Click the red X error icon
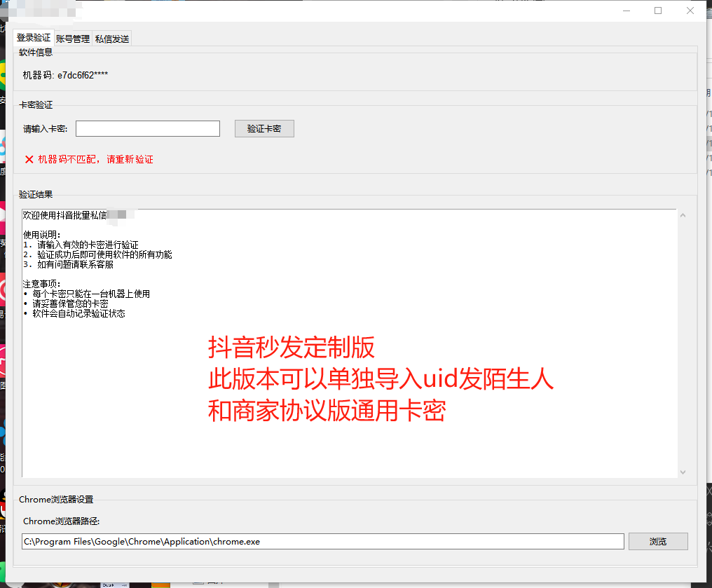Image resolution: width=712 pixels, height=588 pixels. [x=29, y=159]
